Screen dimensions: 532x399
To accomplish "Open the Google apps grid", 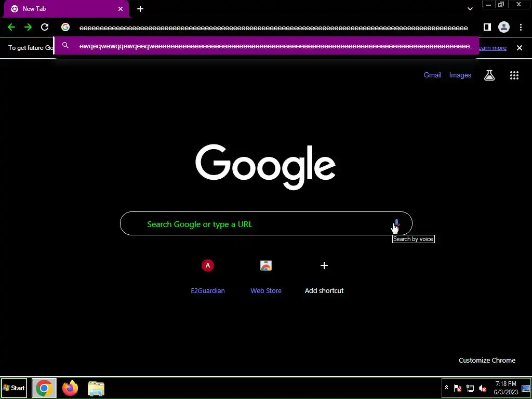I will [x=514, y=75].
